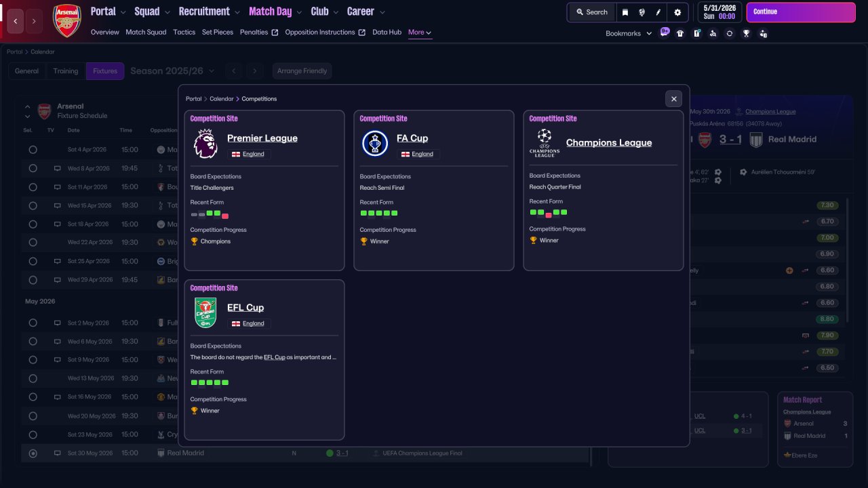
Task: Click the trophy icon beside FA Cup Winner
Action: [x=363, y=241]
